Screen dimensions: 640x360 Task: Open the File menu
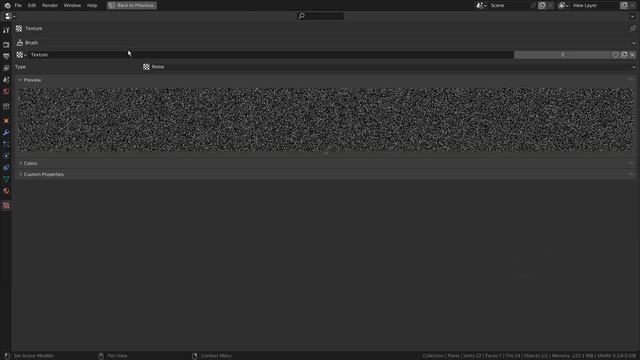18,5
